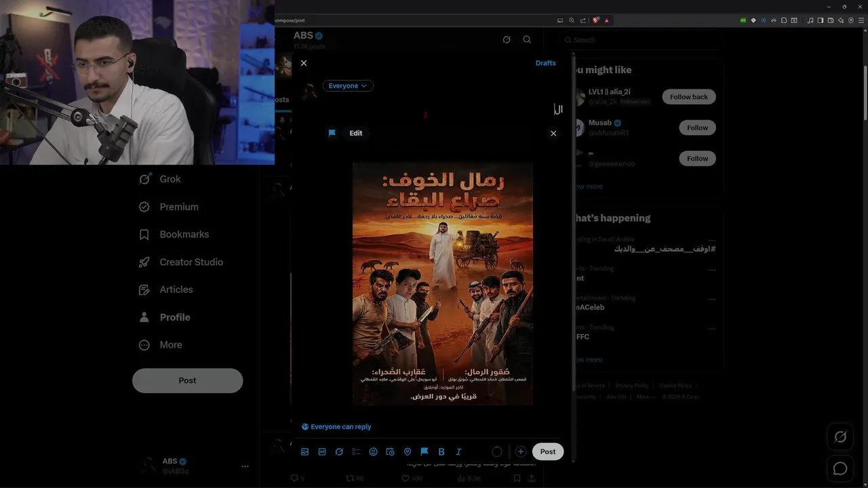Open Cookie Policy link
The height and width of the screenshot is (488, 868).
pos(675,386)
